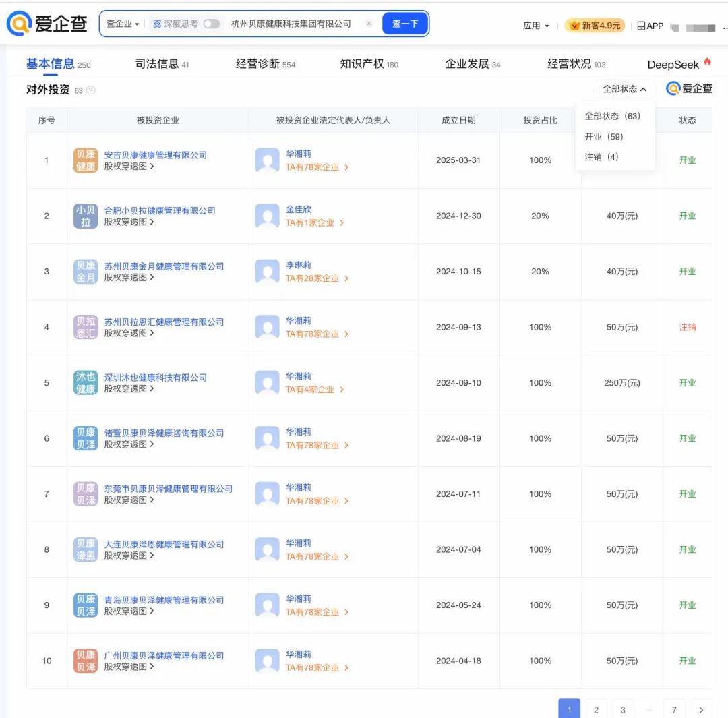
Task: Click the 查一下 search button
Action: (x=405, y=24)
